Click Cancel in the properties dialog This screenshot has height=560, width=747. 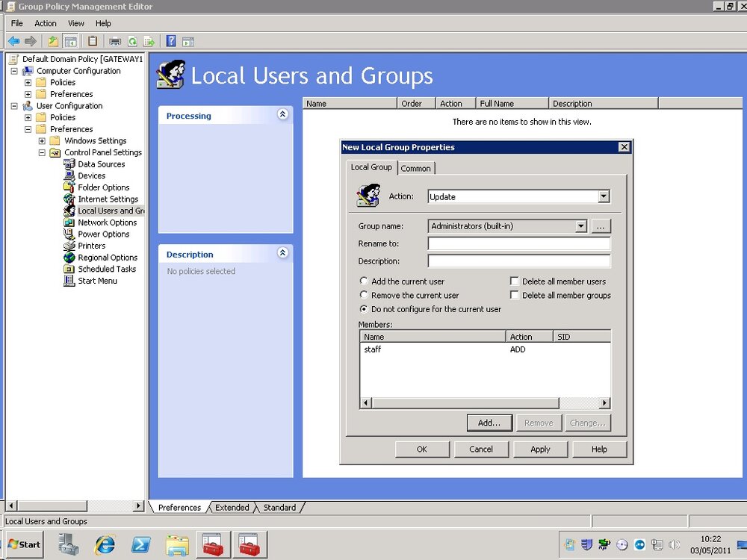481,449
